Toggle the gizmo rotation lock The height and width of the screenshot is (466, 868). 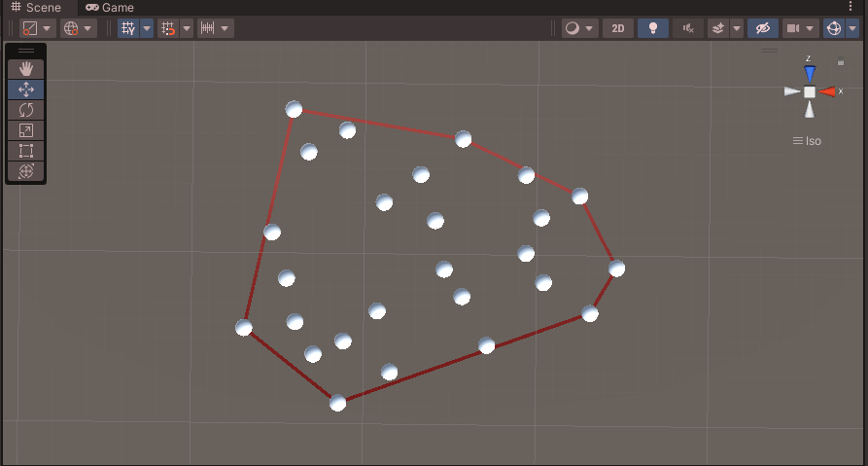click(x=841, y=62)
